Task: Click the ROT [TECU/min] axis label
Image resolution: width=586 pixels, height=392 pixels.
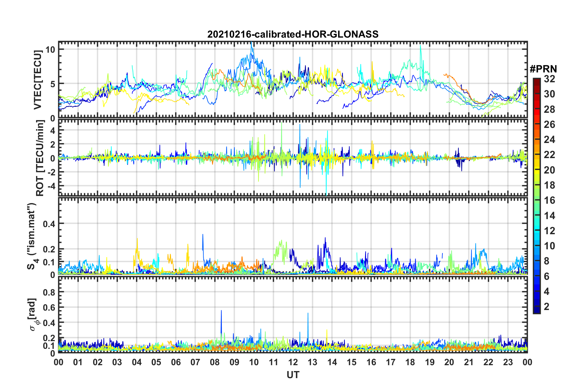Action: click(40, 158)
